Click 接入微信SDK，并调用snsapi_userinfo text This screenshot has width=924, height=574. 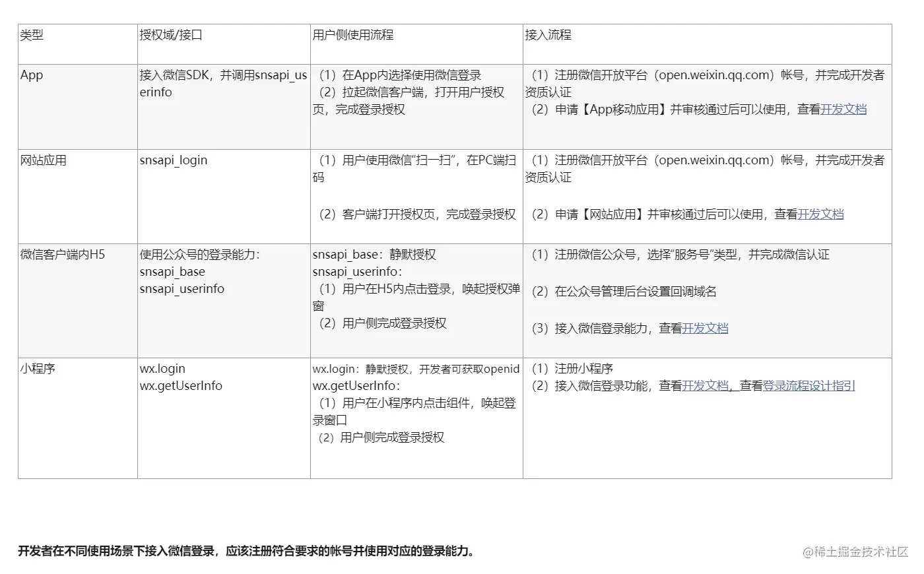click(x=223, y=84)
